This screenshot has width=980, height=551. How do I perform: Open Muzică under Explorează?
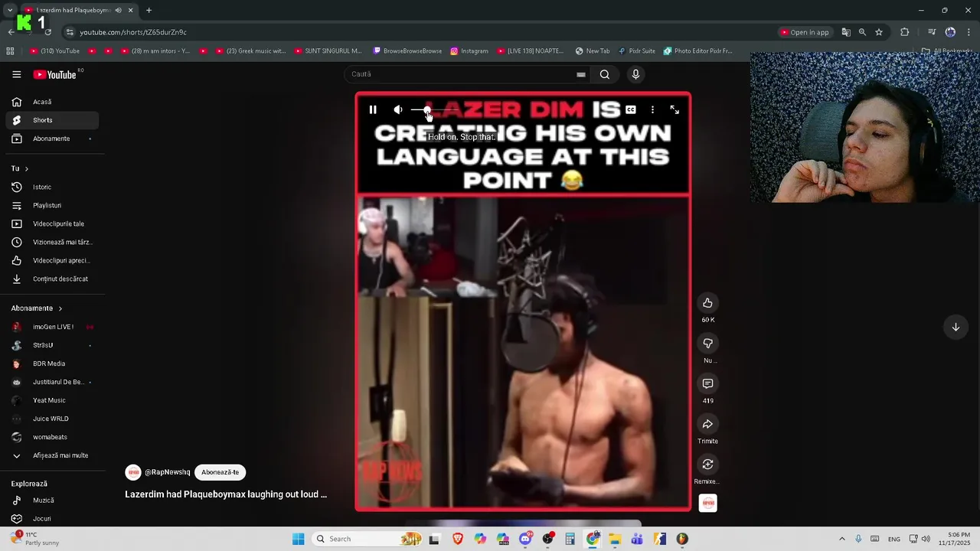coord(52,500)
